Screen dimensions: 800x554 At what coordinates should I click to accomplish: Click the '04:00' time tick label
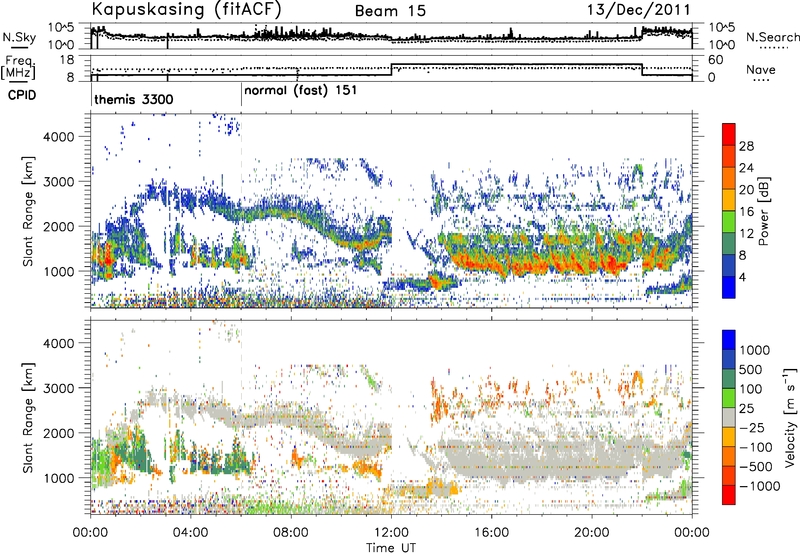(x=190, y=533)
